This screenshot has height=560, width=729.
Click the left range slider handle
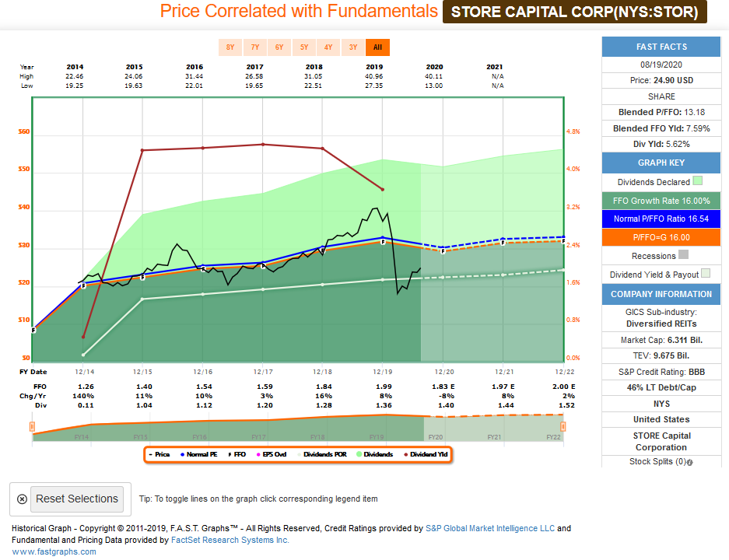coord(32,426)
